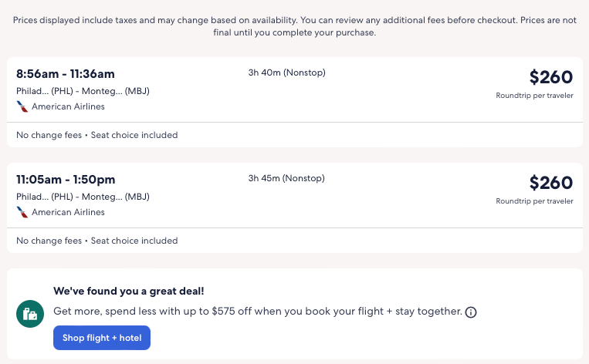This screenshot has width=589, height=364.
Task: Click American Airlines logo on 11:05am flight
Action: coord(22,212)
